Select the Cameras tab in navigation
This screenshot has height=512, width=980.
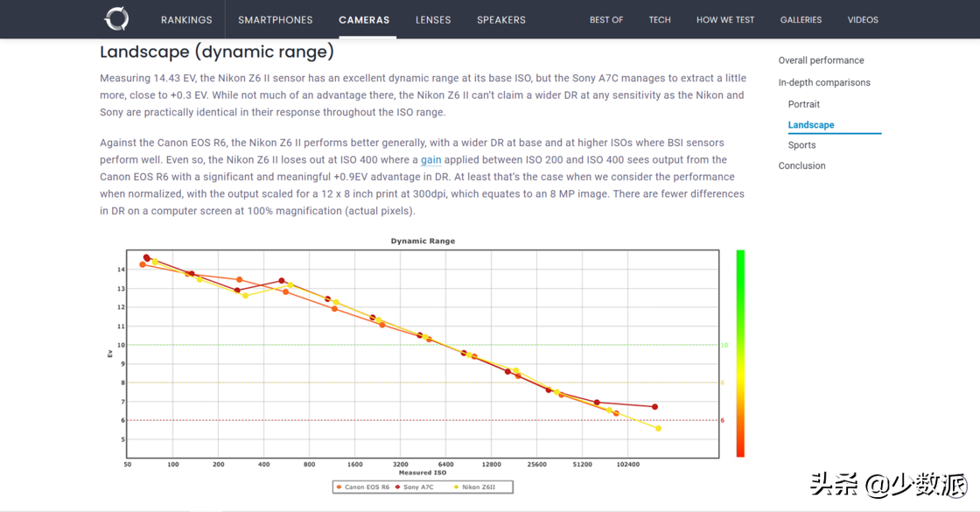364,20
